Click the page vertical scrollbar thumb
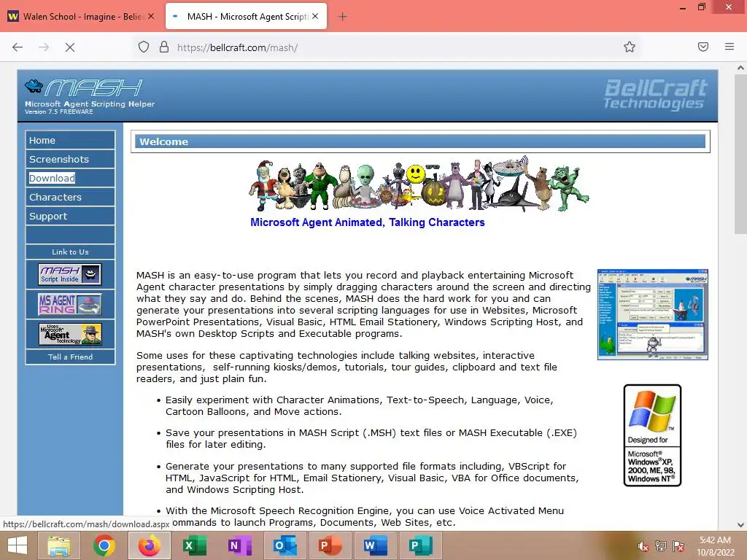747x560 pixels. (x=740, y=155)
